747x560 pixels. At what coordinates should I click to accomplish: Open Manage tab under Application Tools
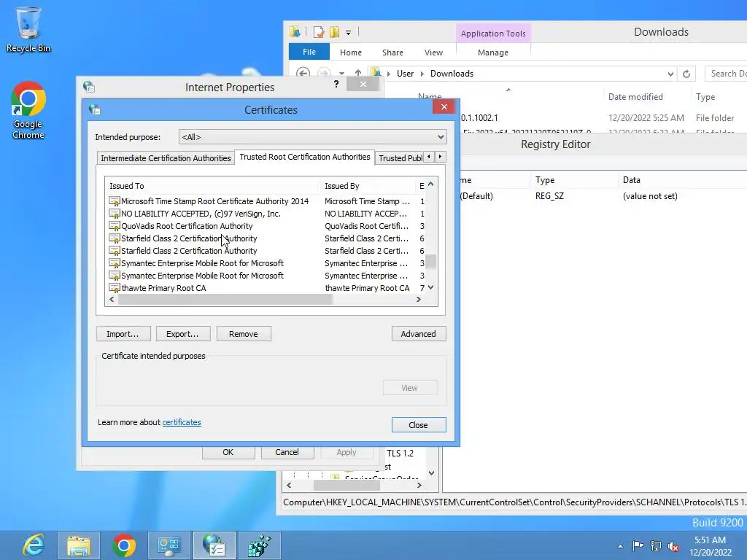coord(493,52)
